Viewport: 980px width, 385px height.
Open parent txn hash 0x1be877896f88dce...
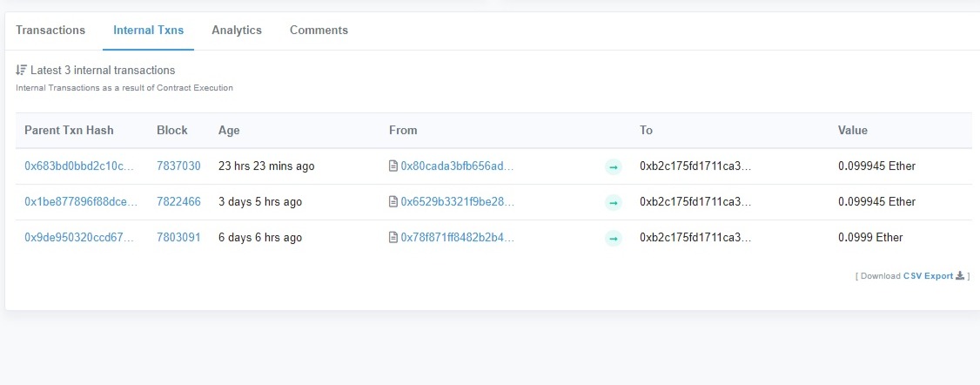(81, 202)
